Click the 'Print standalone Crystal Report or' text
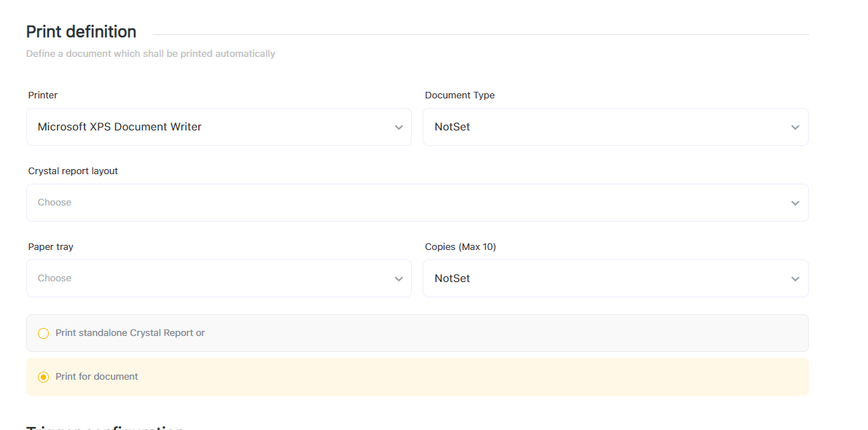 tap(130, 333)
